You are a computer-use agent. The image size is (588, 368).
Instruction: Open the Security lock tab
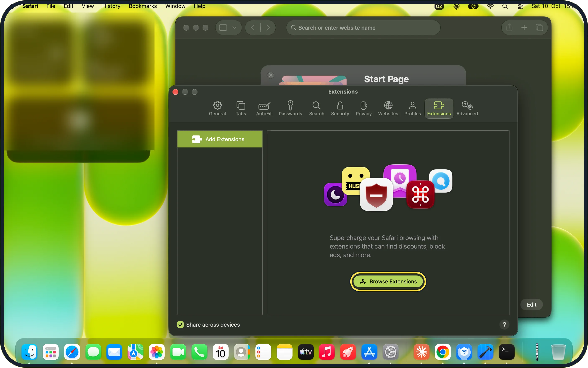(340, 109)
